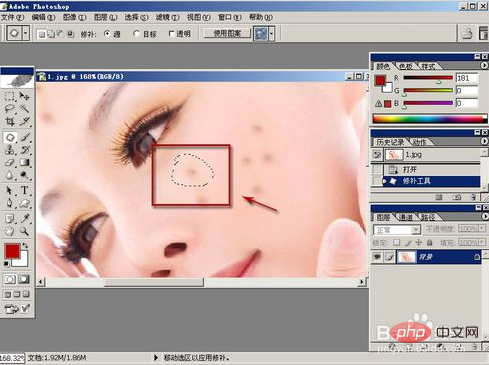Select the 源 (Source) radio button
The height and width of the screenshot is (365, 489).
(x=107, y=33)
